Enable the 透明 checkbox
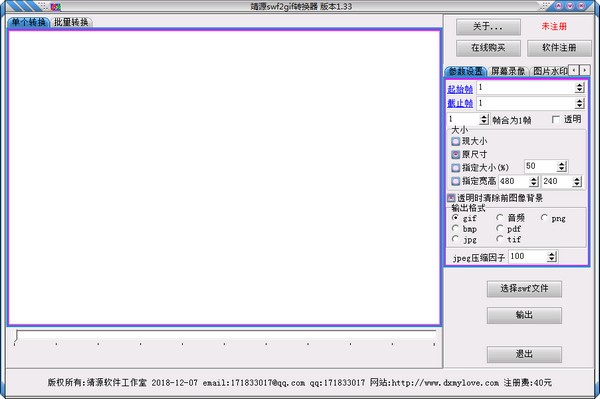 (556, 120)
